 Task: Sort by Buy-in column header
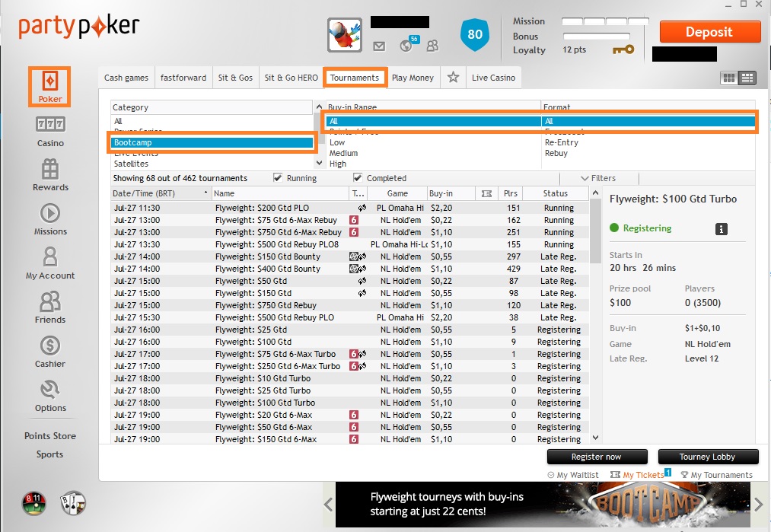tap(451, 194)
